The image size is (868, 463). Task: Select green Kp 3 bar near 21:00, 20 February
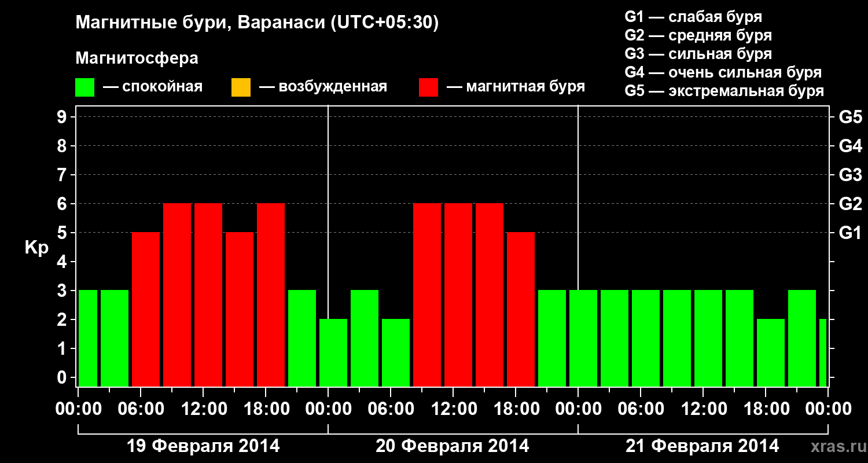[552, 339]
